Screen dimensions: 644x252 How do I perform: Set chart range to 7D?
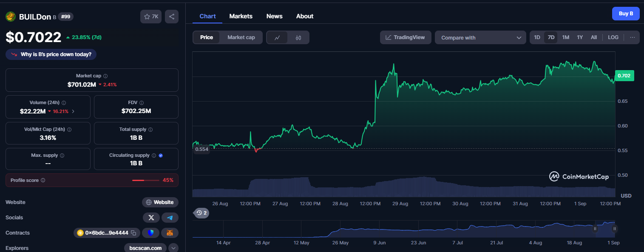tap(551, 37)
